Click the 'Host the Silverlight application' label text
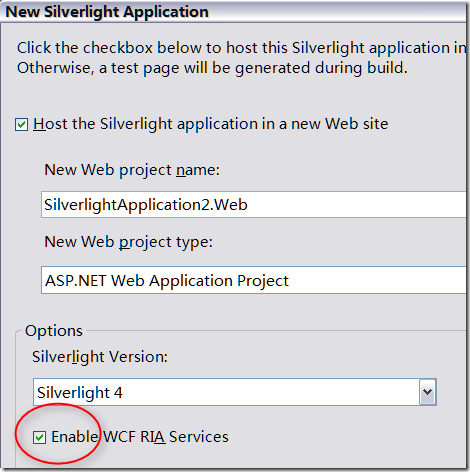The image size is (470, 472). (x=210, y=124)
